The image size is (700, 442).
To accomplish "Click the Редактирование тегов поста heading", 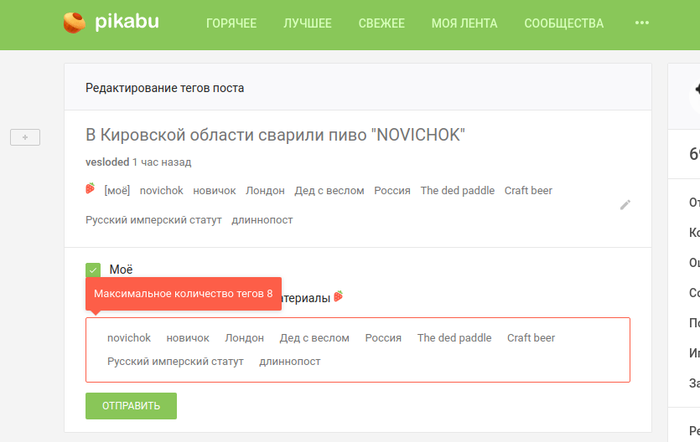I will [165, 88].
